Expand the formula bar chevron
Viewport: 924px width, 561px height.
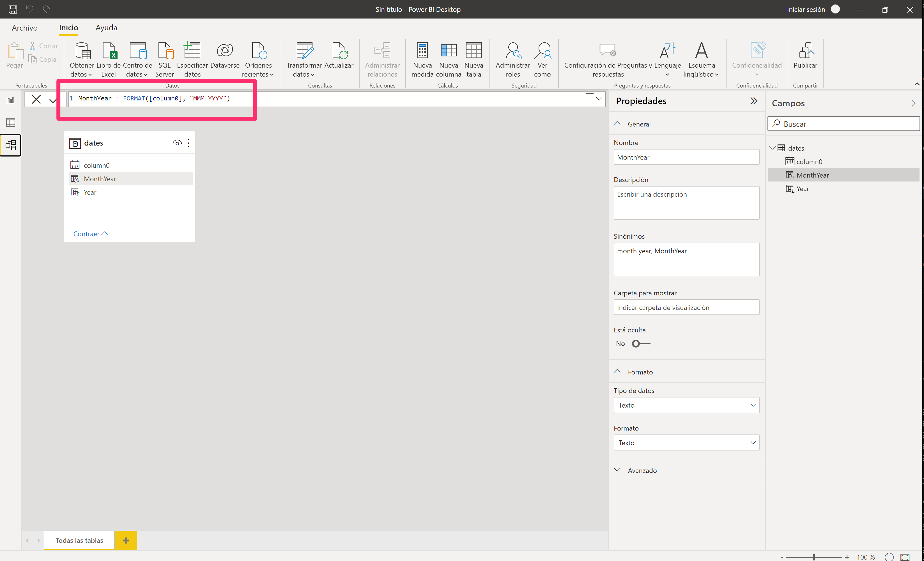point(599,99)
